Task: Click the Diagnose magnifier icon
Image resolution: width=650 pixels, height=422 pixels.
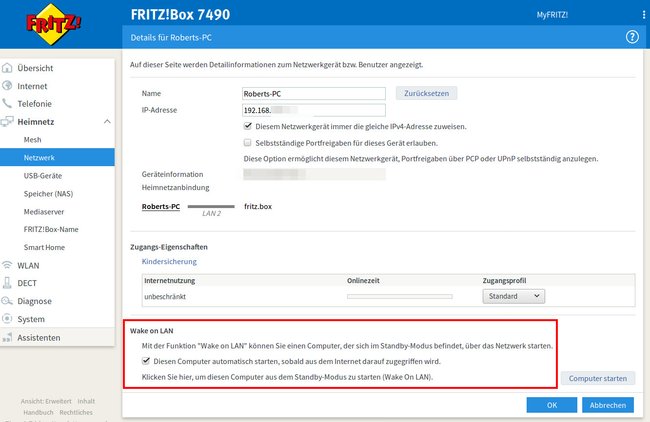Action: pyautogui.click(x=7, y=301)
